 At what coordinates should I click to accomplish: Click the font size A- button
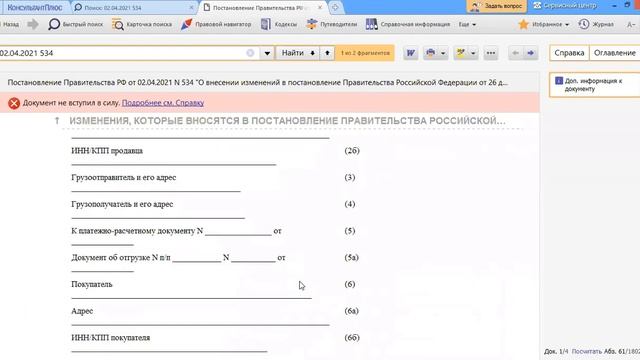pos(631,24)
